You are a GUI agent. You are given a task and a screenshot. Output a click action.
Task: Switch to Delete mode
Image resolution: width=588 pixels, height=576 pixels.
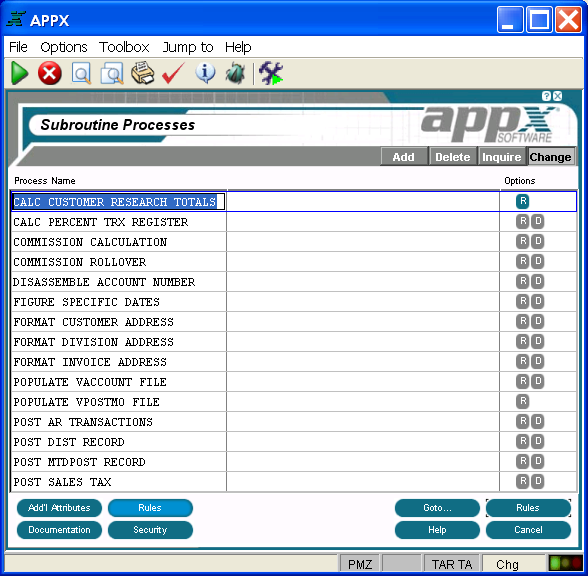pyautogui.click(x=453, y=157)
